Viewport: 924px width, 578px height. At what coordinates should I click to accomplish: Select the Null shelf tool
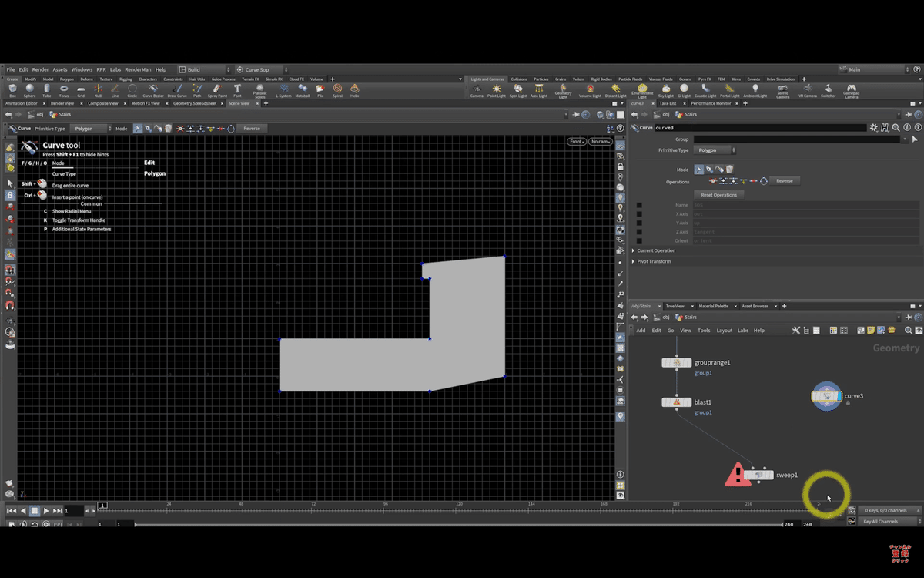[99, 91]
